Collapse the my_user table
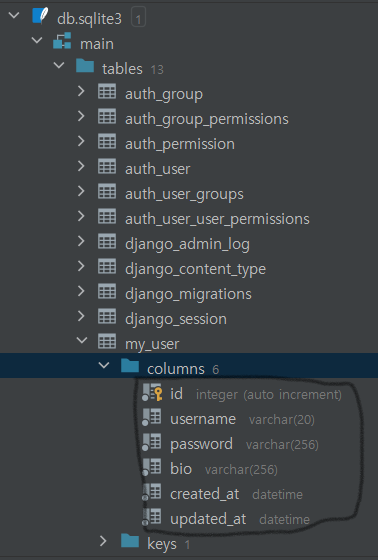Image resolution: width=378 pixels, height=560 pixels. coord(82,340)
